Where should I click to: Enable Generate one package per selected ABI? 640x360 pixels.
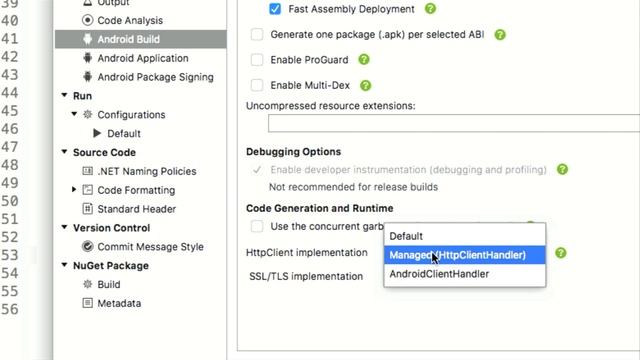[257, 34]
